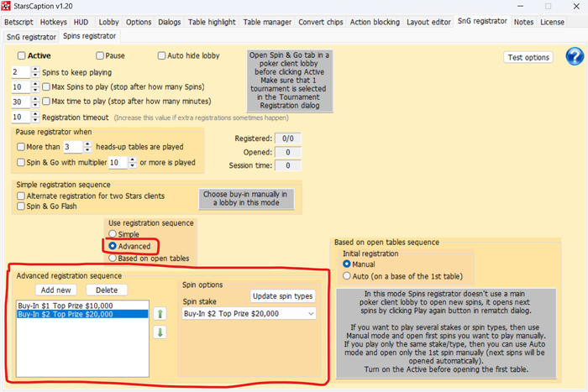Enable More than heads-up tables pause

tap(21, 147)
